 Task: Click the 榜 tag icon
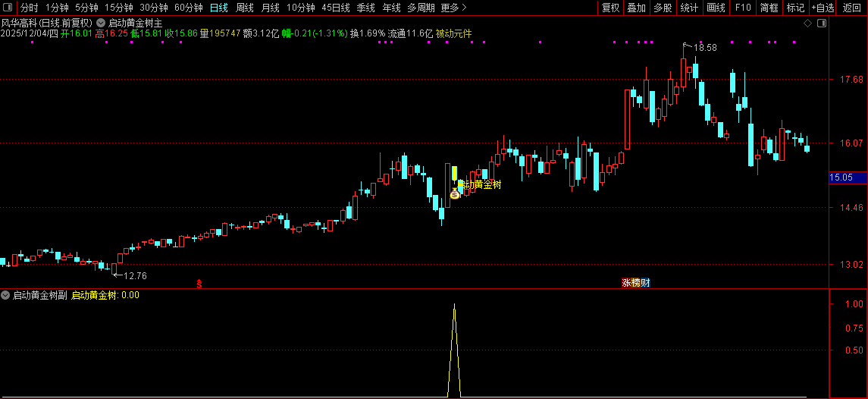(635, 283)
